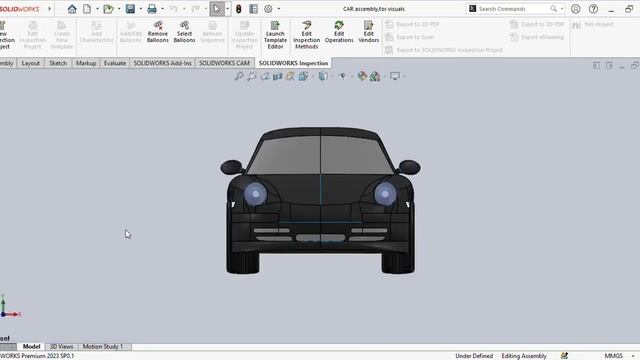Launch Template Editor
This screenshot has height=360, width=640.
tap(275, 35)
